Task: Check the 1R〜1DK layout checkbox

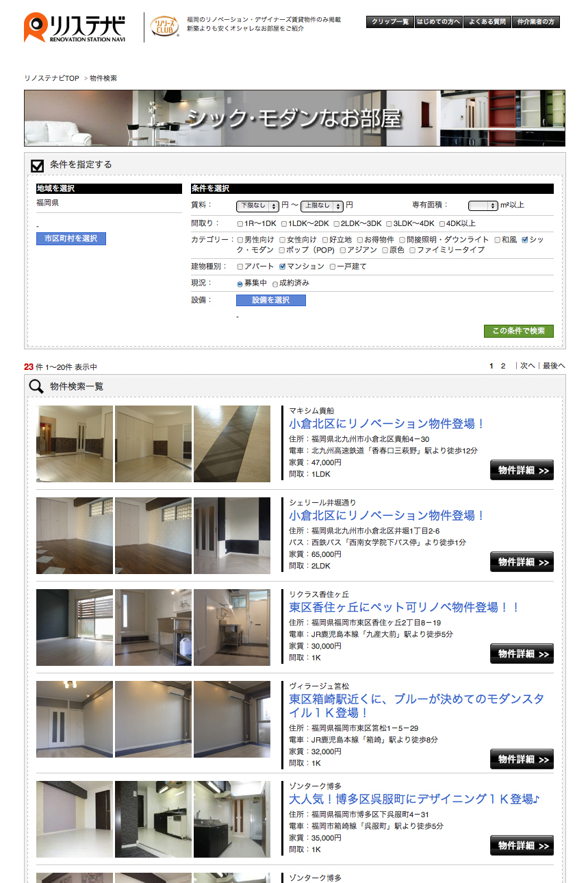Action: click(240, 224)
